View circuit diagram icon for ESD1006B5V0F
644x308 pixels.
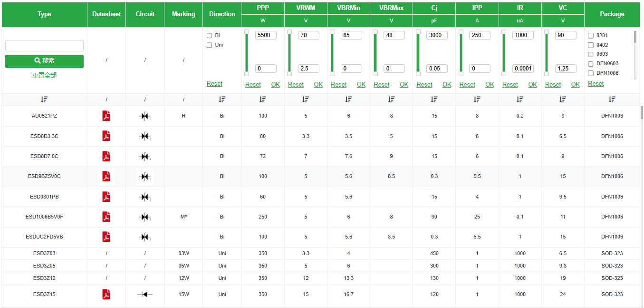(145, 217)
